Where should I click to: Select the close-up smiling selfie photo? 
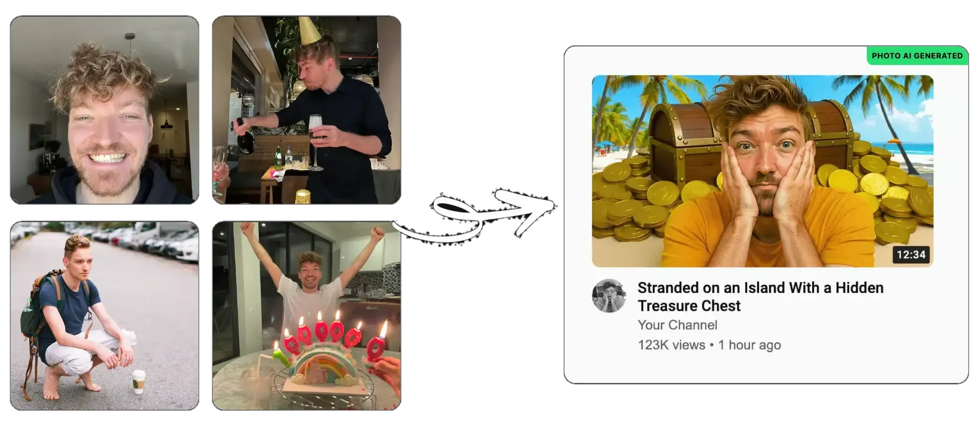pos(105,110)
